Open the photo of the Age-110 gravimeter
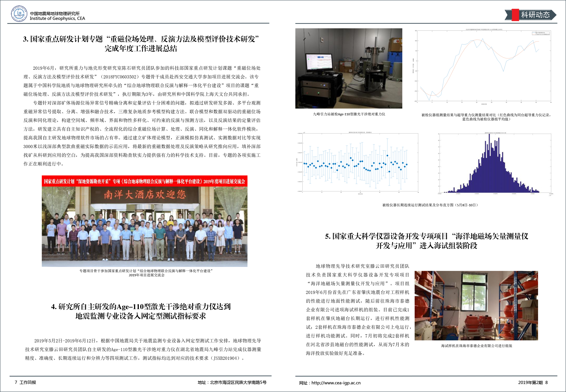The image size is (566, 392). point(348,68)
